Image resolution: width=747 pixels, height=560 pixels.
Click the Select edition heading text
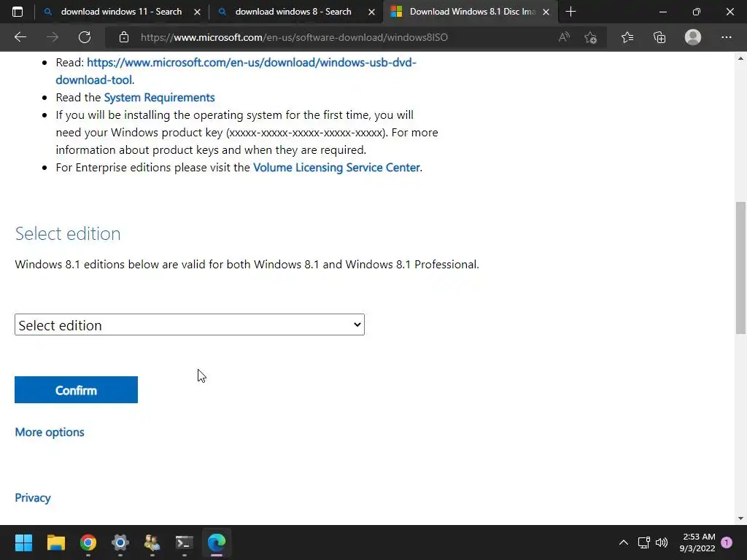point(68,234)
